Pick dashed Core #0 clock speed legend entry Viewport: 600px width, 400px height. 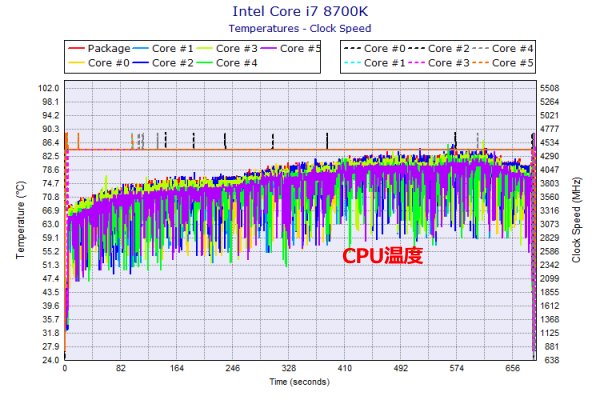375,49
